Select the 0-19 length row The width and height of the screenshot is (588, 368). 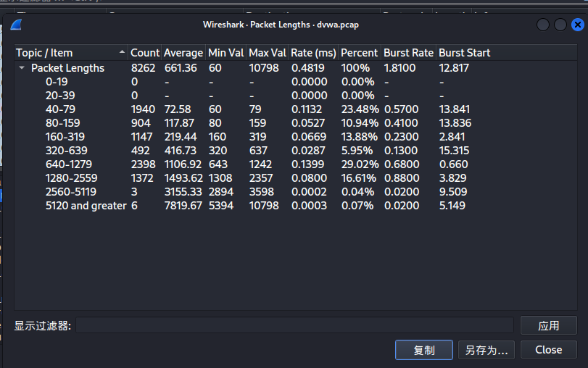296,82
